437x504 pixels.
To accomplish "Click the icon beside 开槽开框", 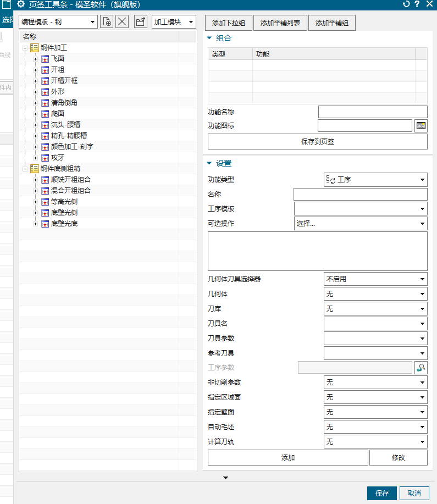I will [x=45, y=81].
